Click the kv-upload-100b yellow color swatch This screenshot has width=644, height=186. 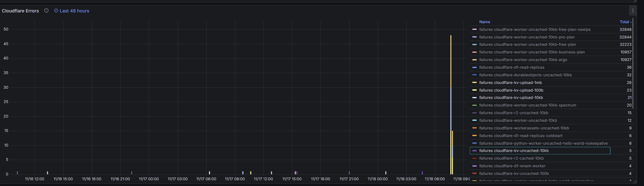475,90
